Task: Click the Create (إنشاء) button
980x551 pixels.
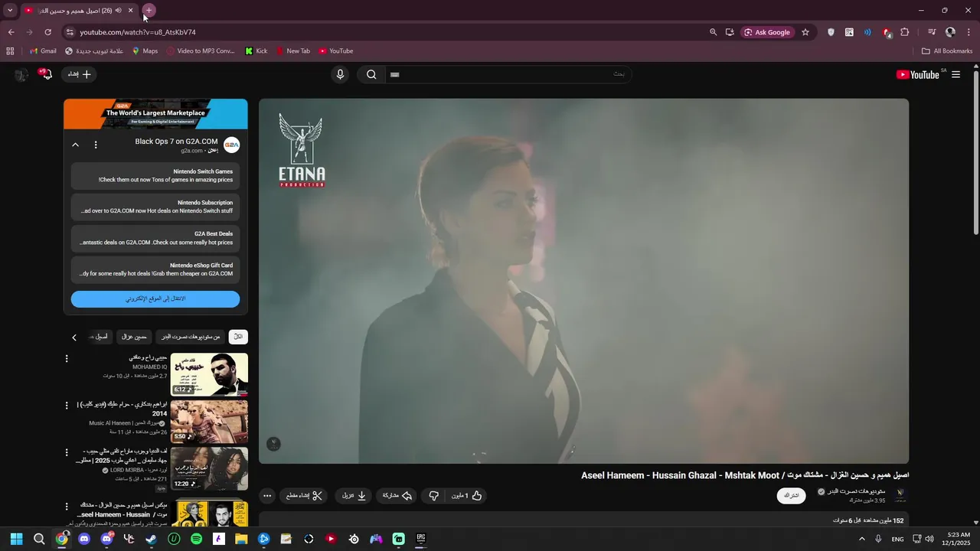Action: pos(79,74)
